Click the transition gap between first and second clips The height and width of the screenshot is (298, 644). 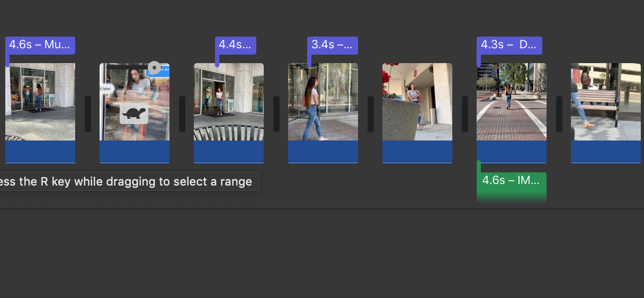pos(88,113)
